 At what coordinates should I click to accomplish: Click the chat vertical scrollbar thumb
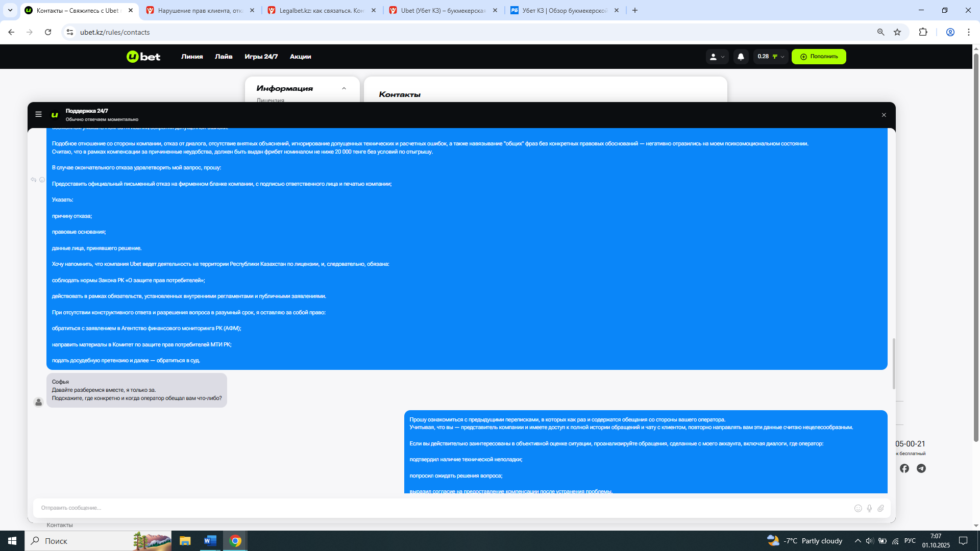pyautogui.click(x=894, y=363)
